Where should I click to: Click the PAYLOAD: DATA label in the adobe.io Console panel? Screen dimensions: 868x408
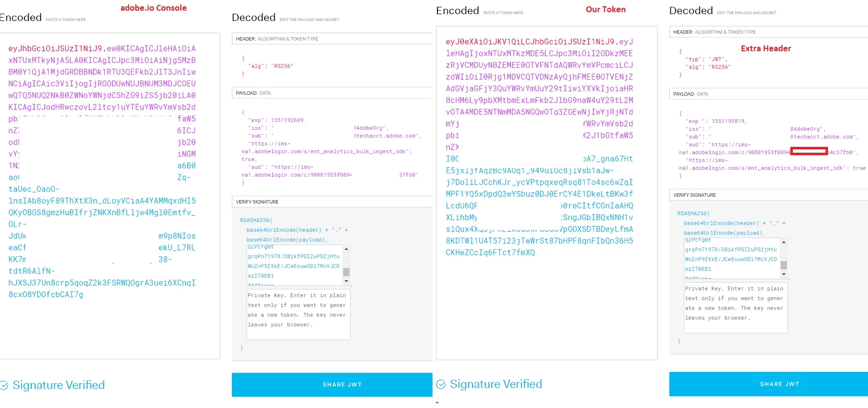[253, 93]
